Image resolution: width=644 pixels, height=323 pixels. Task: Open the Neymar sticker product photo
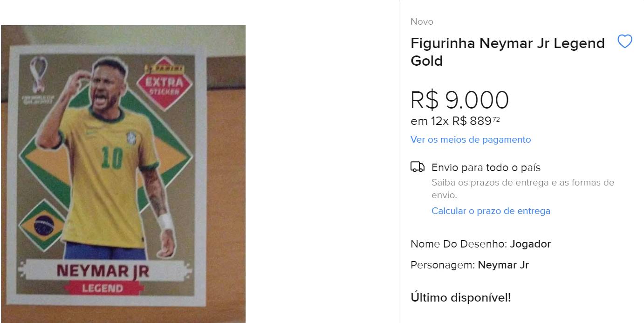[x=123, y=174]
